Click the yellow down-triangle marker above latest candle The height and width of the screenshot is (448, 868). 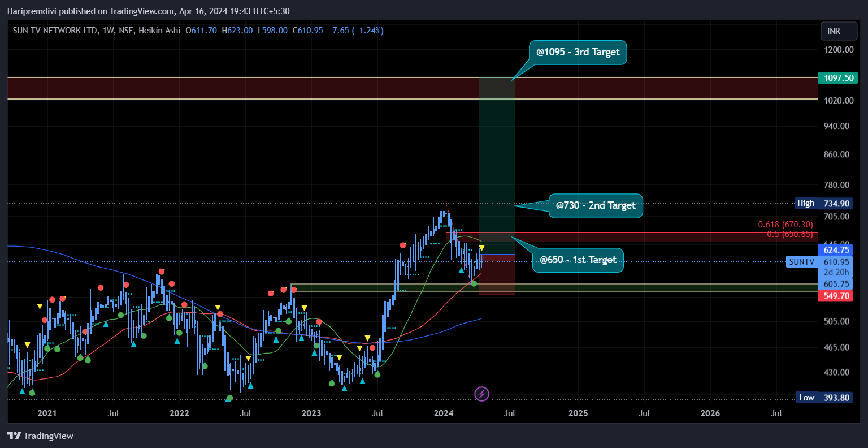tap(481, 248)
